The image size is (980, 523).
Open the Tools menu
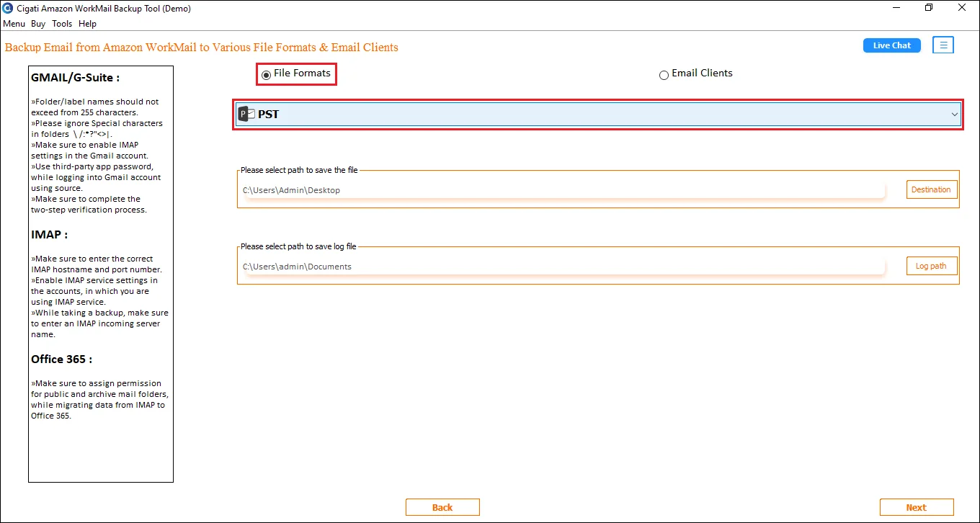pyautogui.click(x=62, y=24)
